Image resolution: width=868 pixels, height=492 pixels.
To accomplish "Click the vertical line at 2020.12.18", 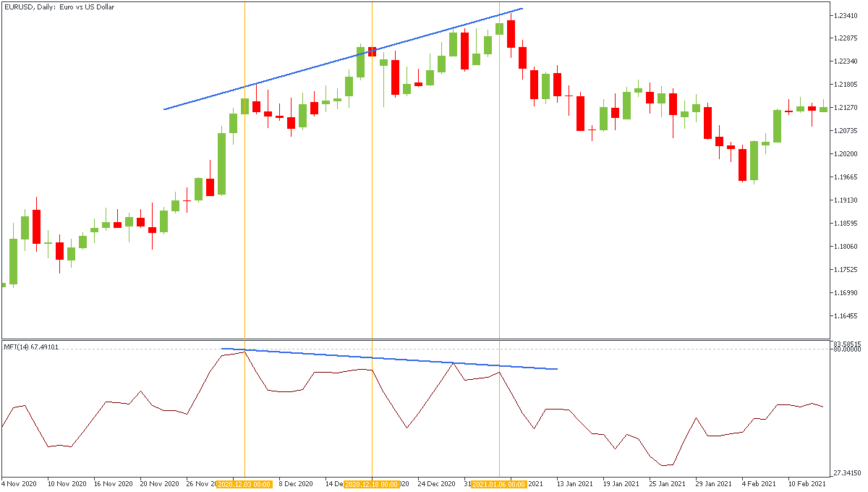I will (372, 217).
